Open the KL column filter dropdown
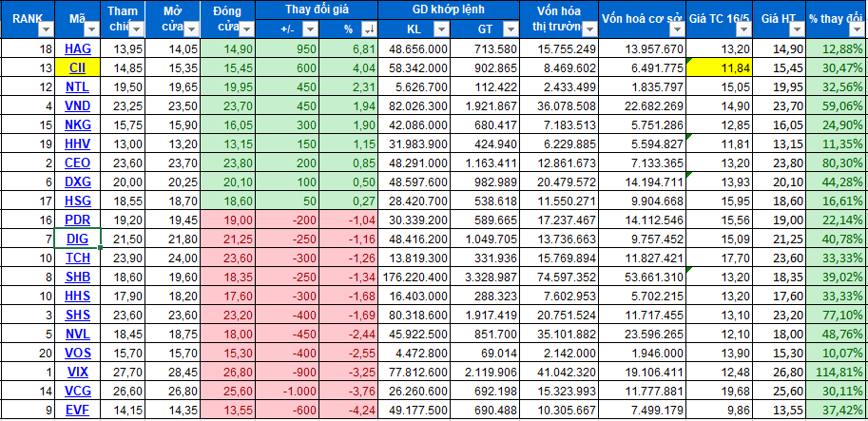 point(441,29)
